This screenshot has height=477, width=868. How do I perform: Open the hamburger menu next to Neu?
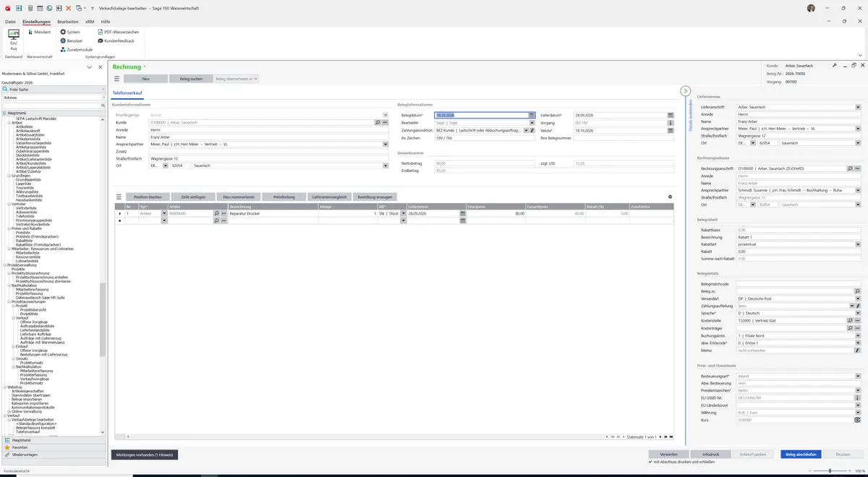[117, 78]
